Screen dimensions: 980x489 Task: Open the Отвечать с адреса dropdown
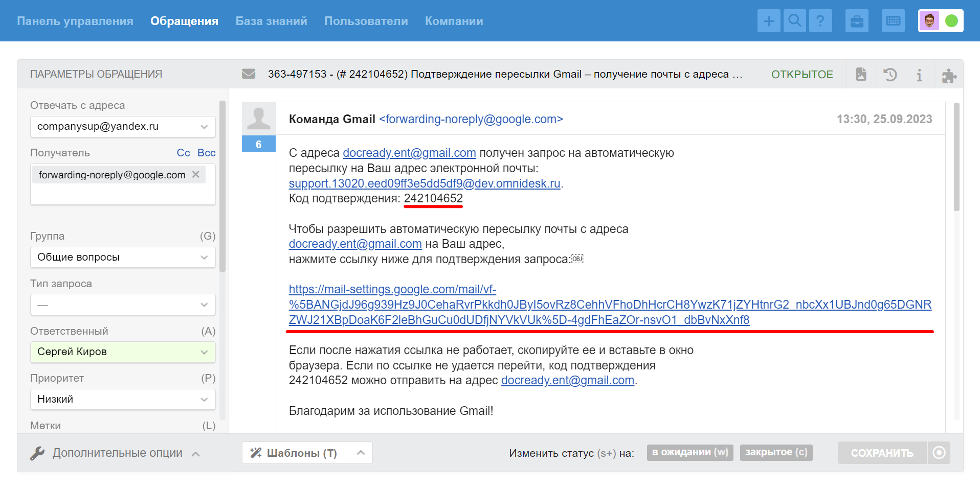123,127
